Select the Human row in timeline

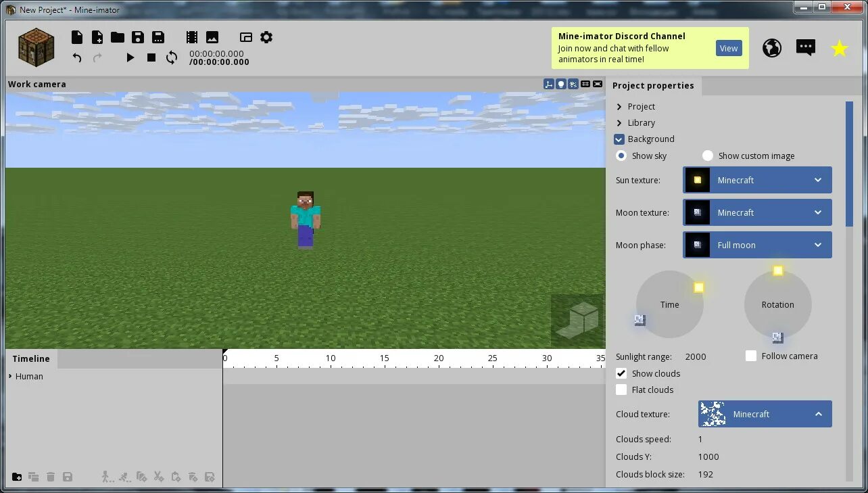pyautogui.click(x=114, y=376)
